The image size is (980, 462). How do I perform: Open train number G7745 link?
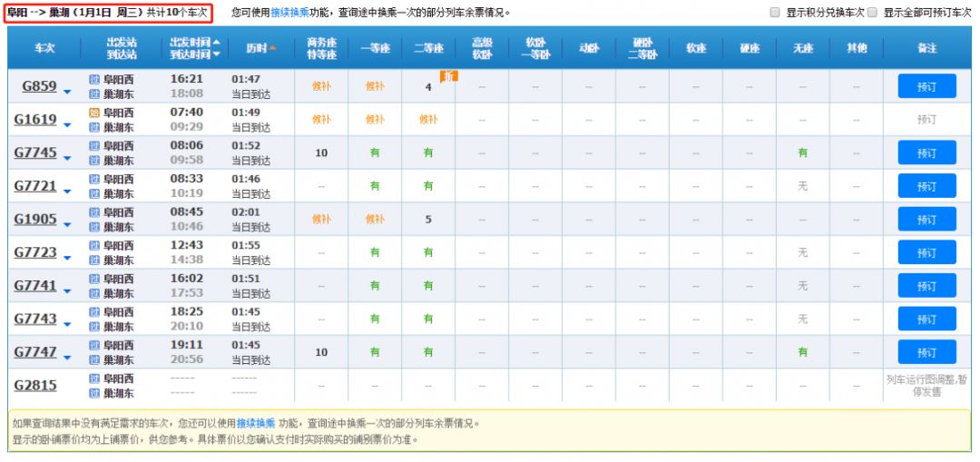point(35,152)
